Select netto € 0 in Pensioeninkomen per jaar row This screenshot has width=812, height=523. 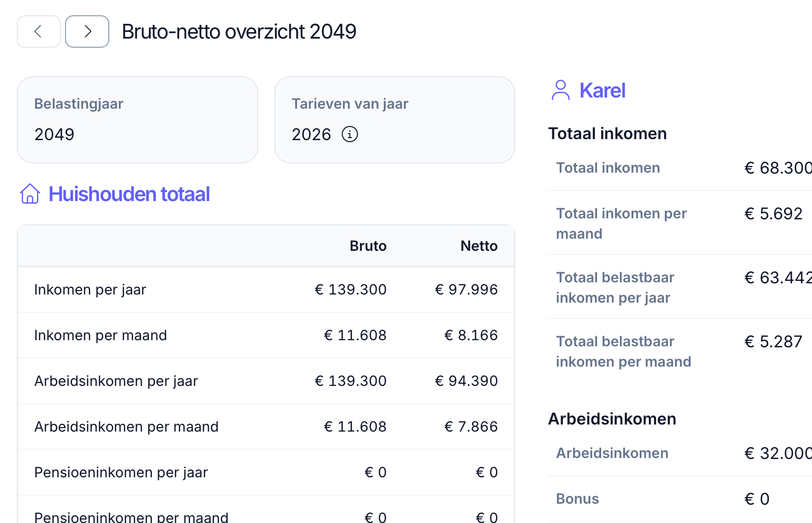point(487,472)
